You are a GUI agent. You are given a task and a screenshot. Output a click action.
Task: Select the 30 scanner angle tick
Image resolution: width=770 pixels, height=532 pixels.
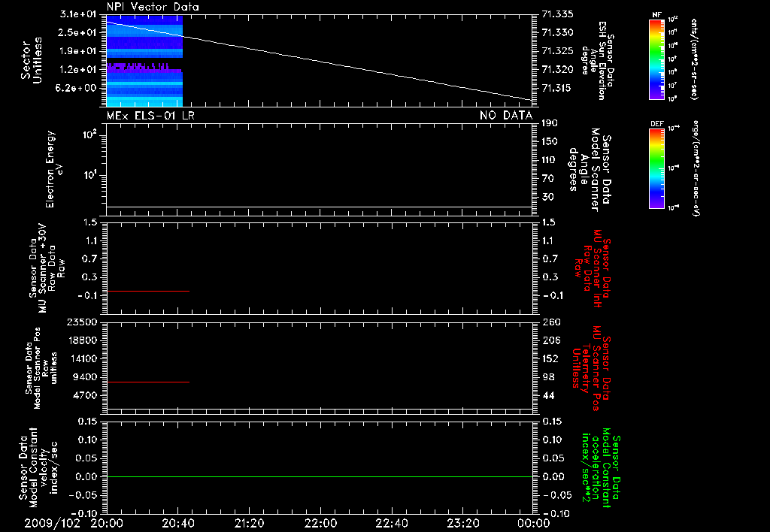548,197
